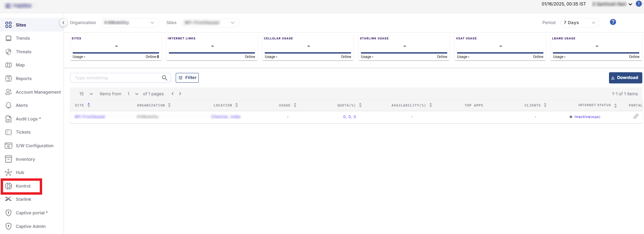The width and height of the screenshot is (644, 234).
Task: Click the Download button
Action: point(625,78)
